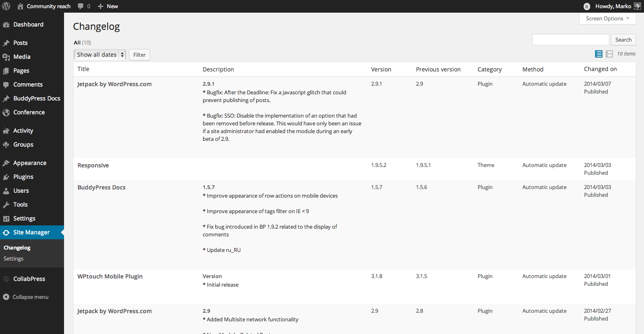The width and height of the screenshot is (644, 334).
Task: Open Site Manager Settings submenu item
Action: coord(13,258)
